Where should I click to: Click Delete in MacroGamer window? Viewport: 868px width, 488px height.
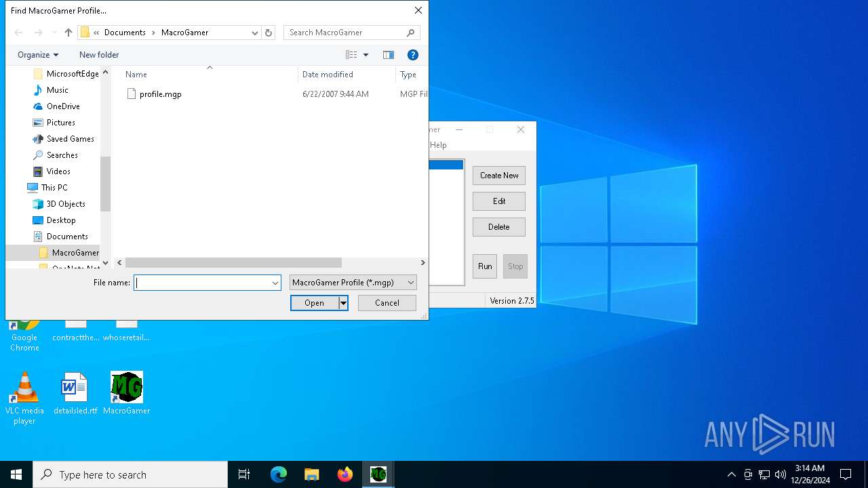pyautogui.click(x=499, y=227)
